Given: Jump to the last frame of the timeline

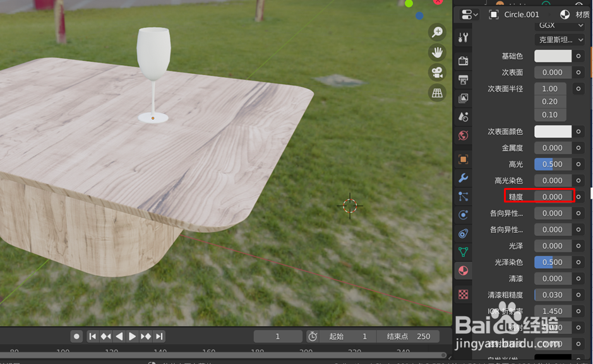Looking at the screenshot, I should [159, 336].
